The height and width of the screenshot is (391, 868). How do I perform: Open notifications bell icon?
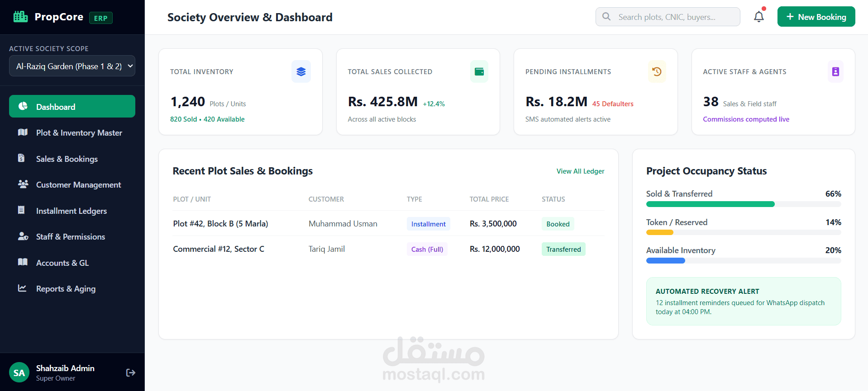pyautogui.click(x=759, y=17)
